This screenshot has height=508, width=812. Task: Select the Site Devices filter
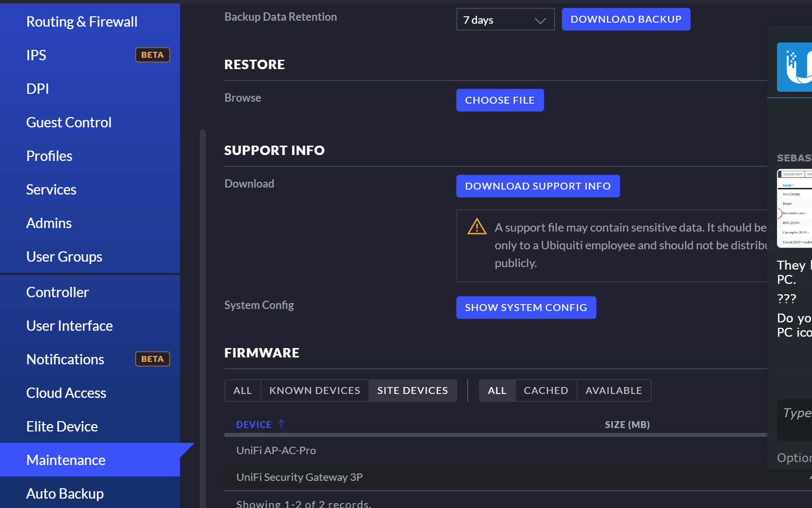pos(412,391)
